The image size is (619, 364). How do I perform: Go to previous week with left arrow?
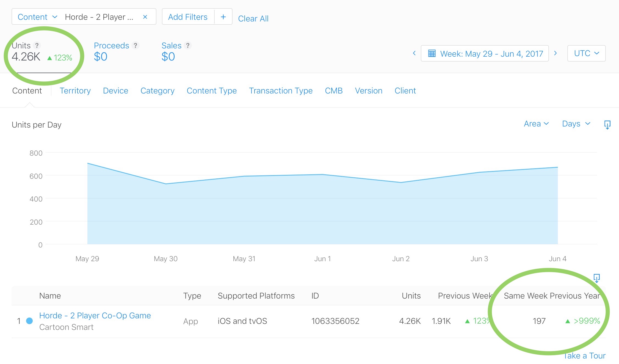(414, 53)
